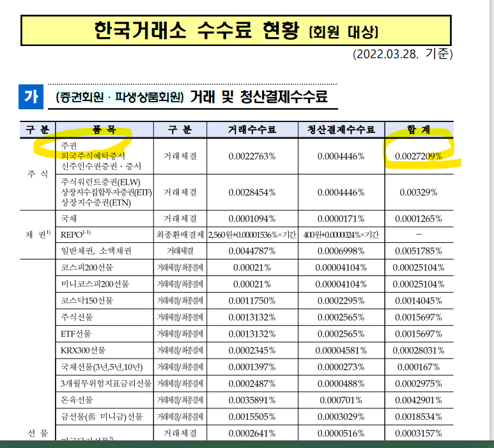Click the value '0.0035891%'
The width and height of the screenshot is (494, 448).
(x=252, y=401)
